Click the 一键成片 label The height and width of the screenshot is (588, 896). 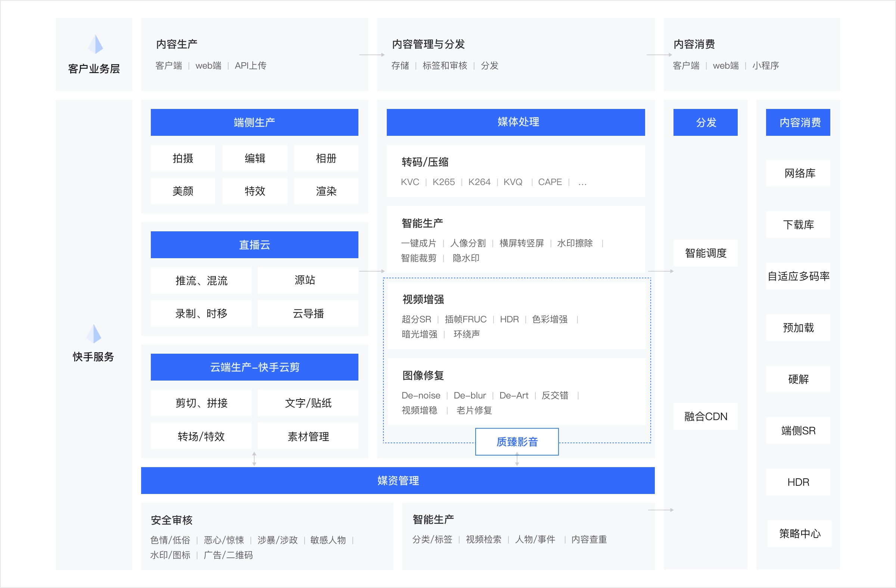point(419,243)
